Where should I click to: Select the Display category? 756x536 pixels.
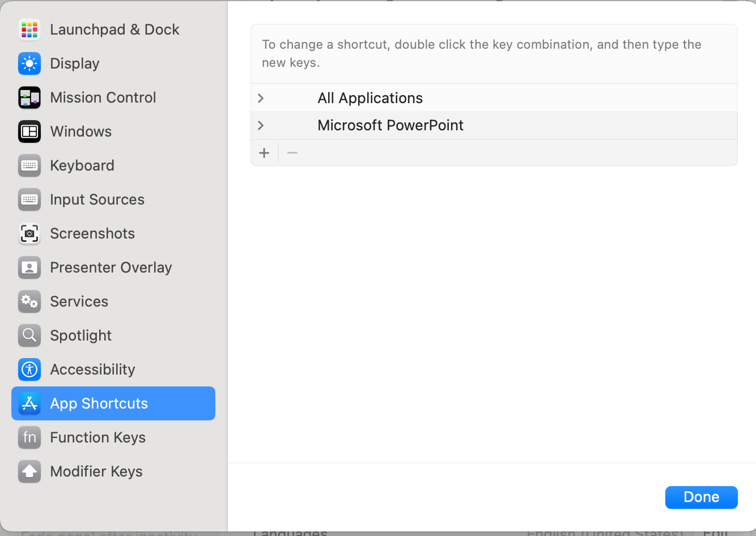point(113,63)
